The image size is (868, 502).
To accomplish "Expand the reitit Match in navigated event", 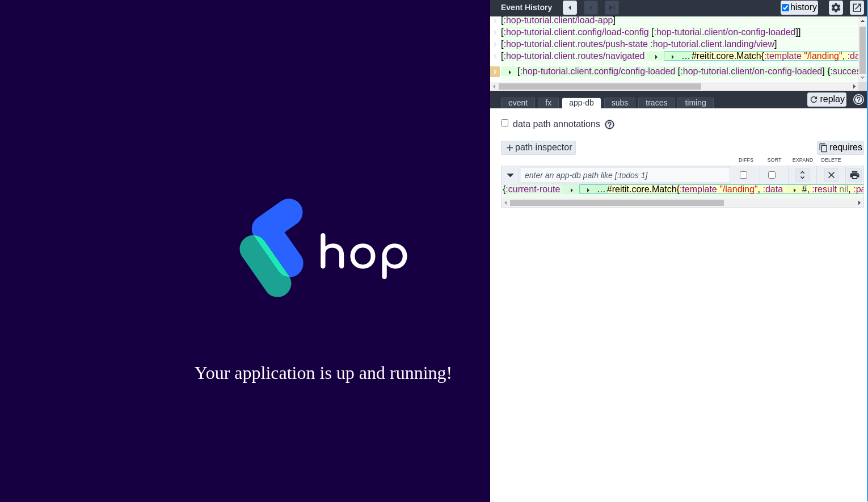I will [672, 56].
